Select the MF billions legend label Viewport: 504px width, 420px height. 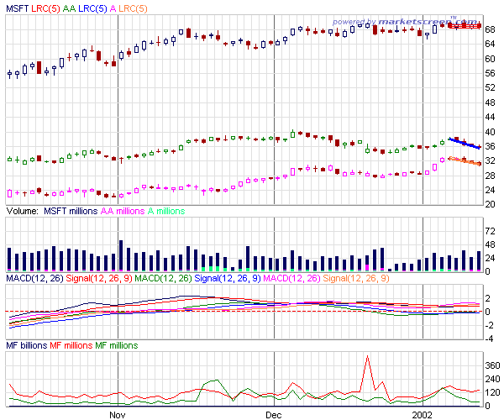coord(27,346)
